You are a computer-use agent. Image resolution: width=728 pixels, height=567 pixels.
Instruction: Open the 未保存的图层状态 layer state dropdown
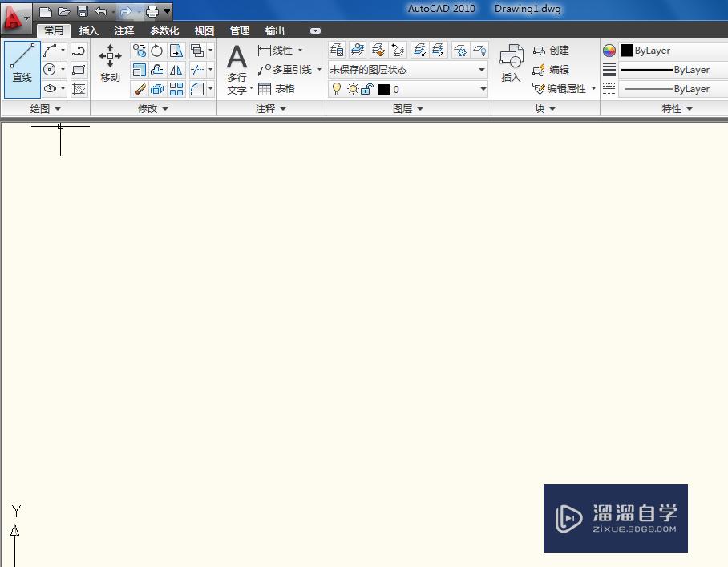(x=480, y=69)
